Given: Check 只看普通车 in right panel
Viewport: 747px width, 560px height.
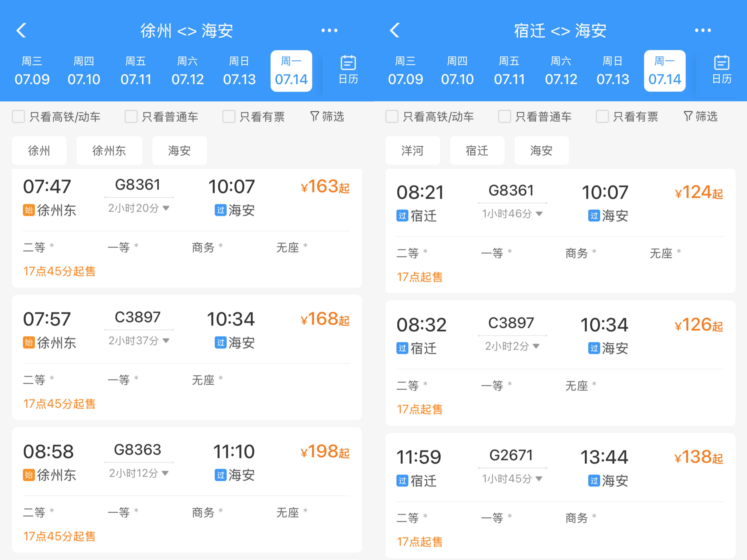Looking at the screenshot, I should [504, 116].
